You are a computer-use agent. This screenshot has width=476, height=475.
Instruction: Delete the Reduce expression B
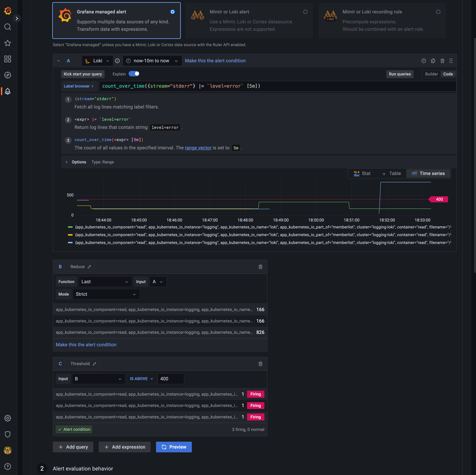pyautogui.click(x=260, y=267)
